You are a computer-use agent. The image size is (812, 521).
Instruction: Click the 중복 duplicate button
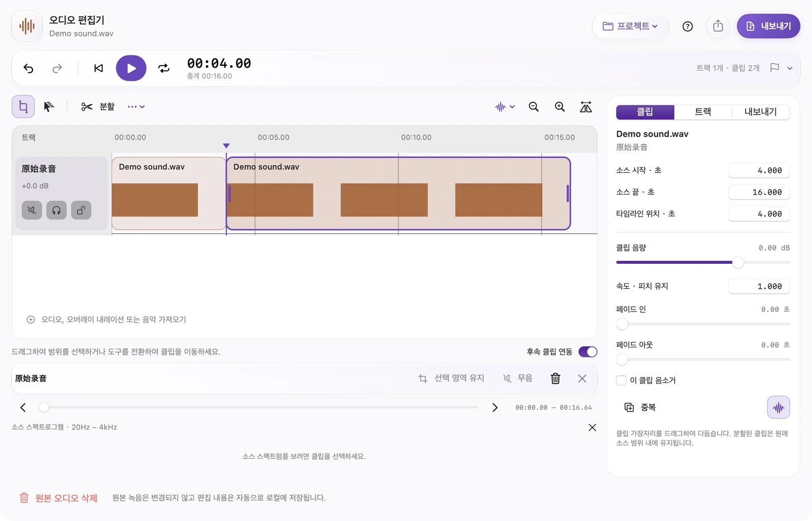pyautogui.click(x=640, y=407)
